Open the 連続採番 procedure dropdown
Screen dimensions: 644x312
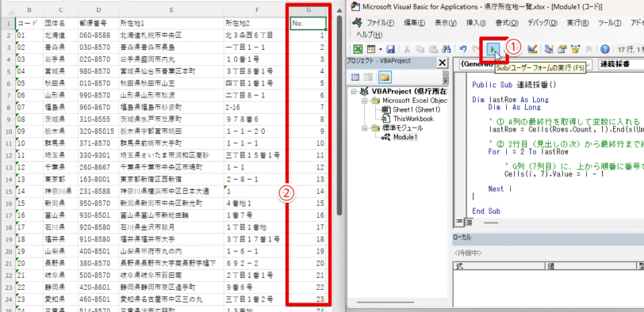(x=621, y=64)
